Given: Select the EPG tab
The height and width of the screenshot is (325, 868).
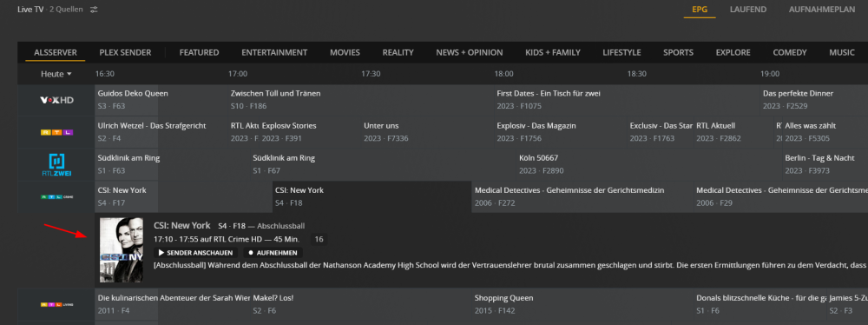Looking at the screenshot, I should click(x=700, y=10).
